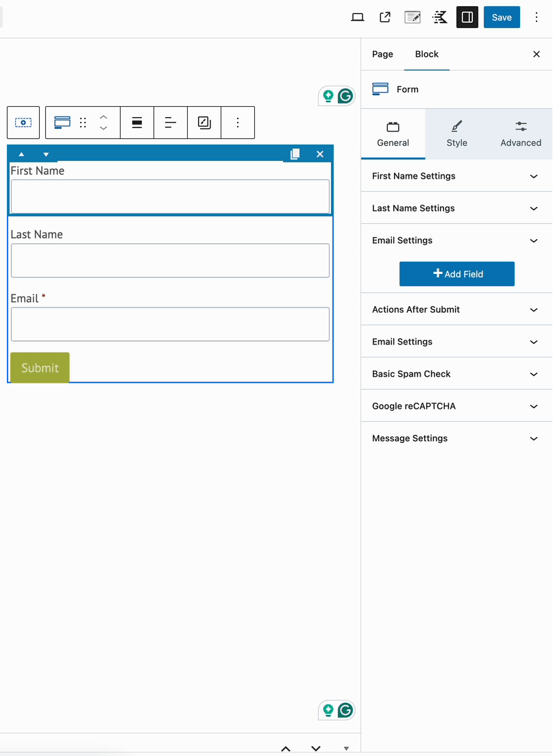Open the view page external link icon
This screenshot has height=756, width=553.
(385, 17)
